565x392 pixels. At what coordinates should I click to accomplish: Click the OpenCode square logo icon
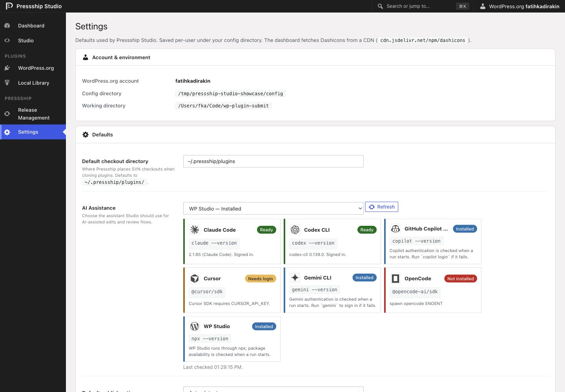pyautogui.click(x=395, y=278)
